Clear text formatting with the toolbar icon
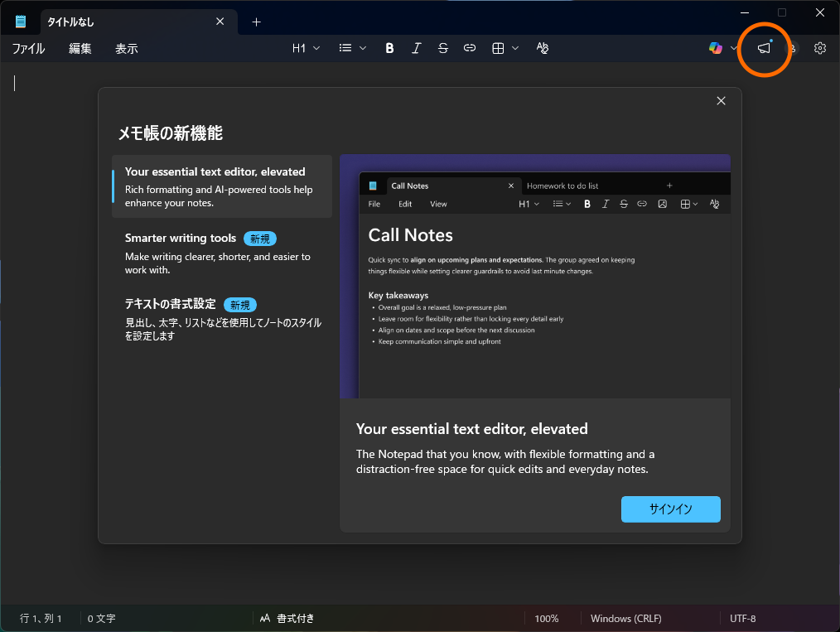The image size is (840, 632). click(543, 48)
